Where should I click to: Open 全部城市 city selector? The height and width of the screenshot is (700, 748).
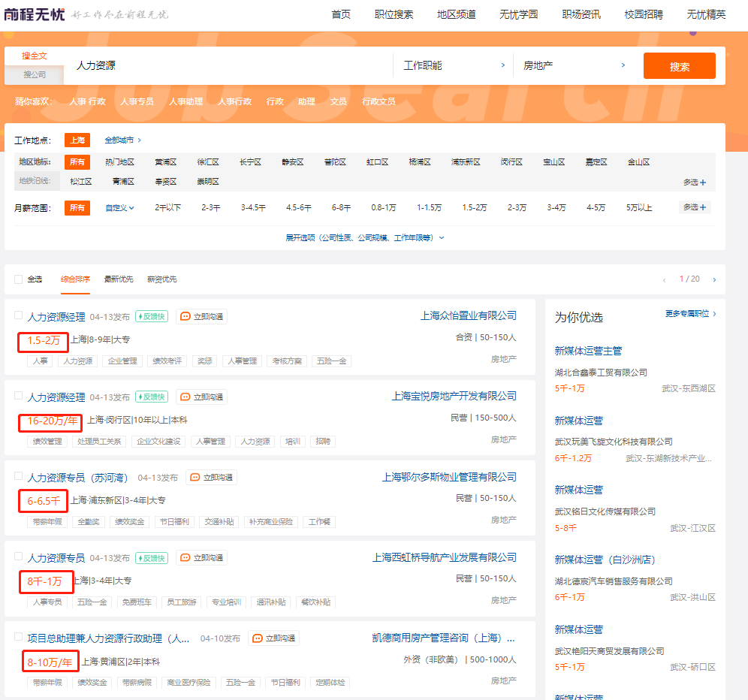pos(122,140)
